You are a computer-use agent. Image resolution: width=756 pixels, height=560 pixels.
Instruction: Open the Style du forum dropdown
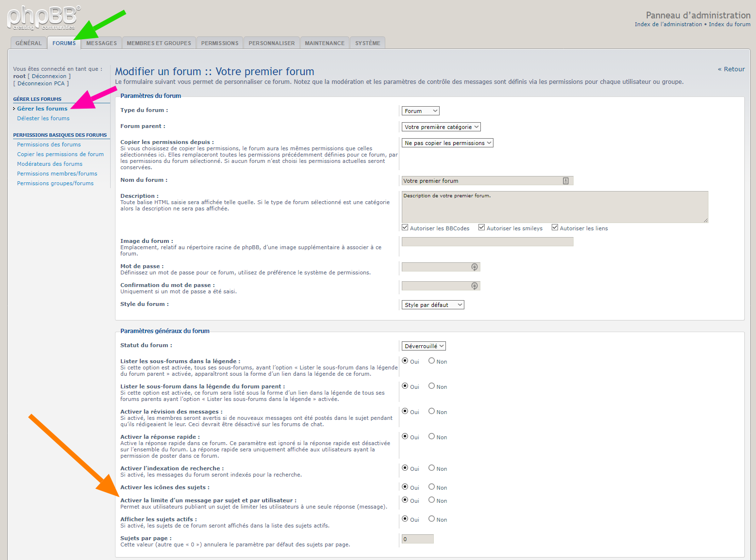tap(433, 305)
